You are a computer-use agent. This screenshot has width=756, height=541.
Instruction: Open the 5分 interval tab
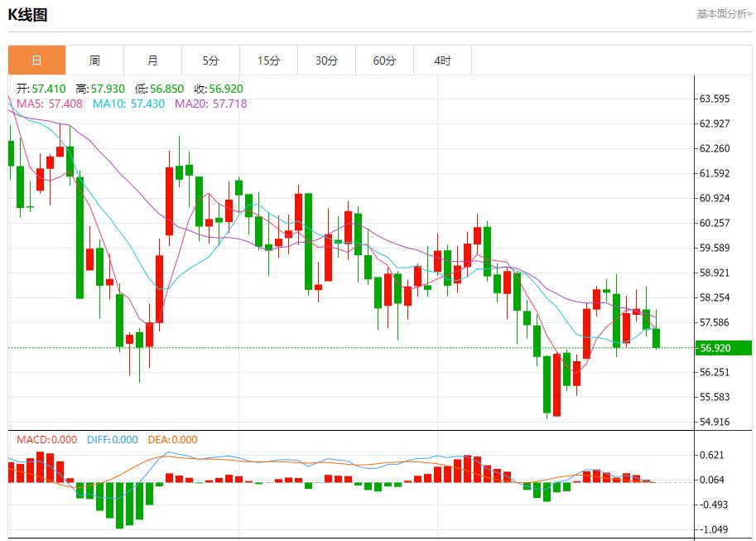click(210, 60)
